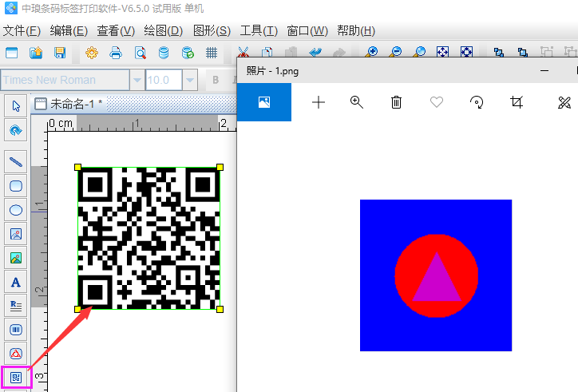Select the straight line drawing tool
This screenshot has height=392, width=578.
[x=15, y=161]
